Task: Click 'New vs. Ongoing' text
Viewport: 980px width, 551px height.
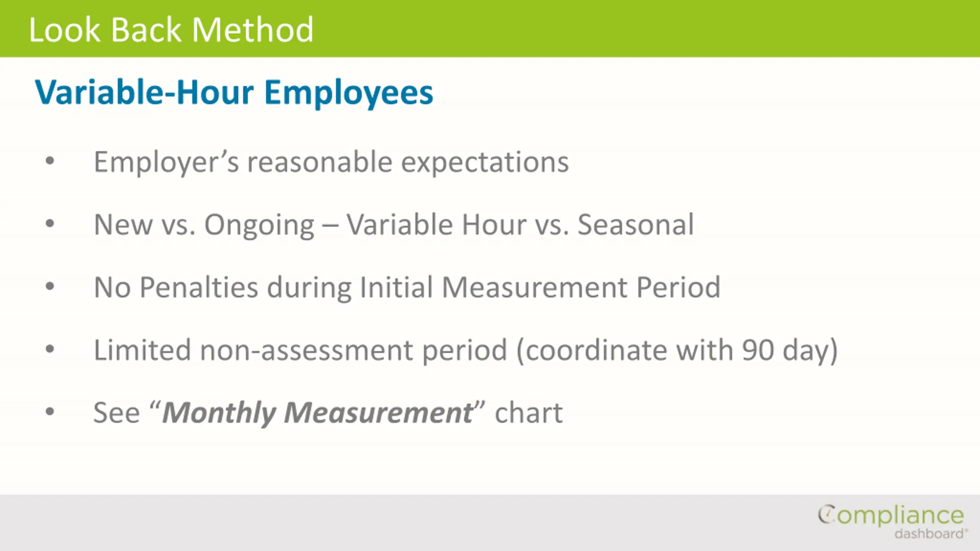Action: pos(204,226)
